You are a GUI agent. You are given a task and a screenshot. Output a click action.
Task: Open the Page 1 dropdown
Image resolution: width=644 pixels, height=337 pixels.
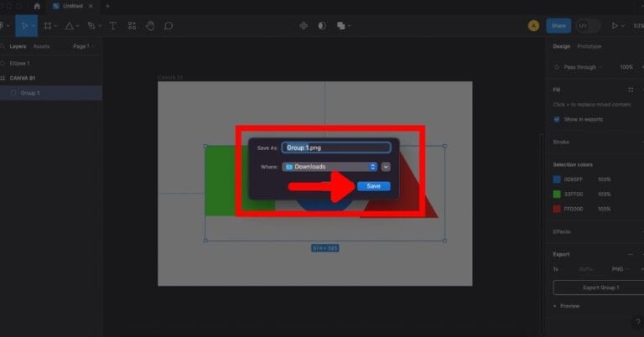click(83, 46)
